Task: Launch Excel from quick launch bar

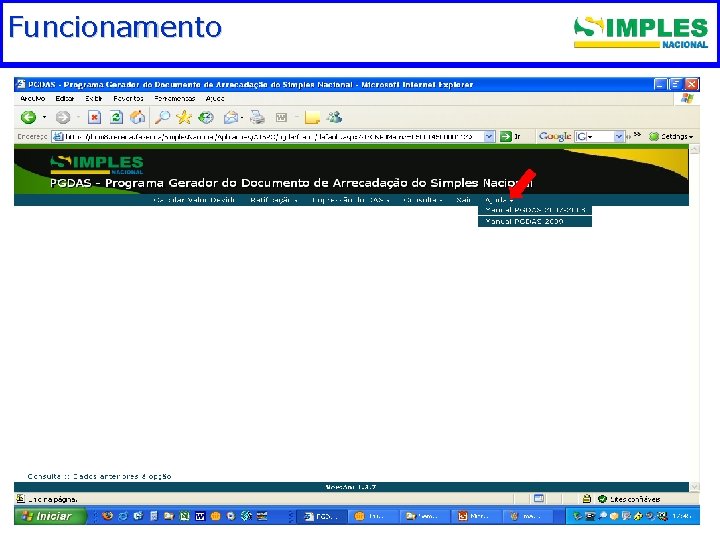Action: point(185,516)
